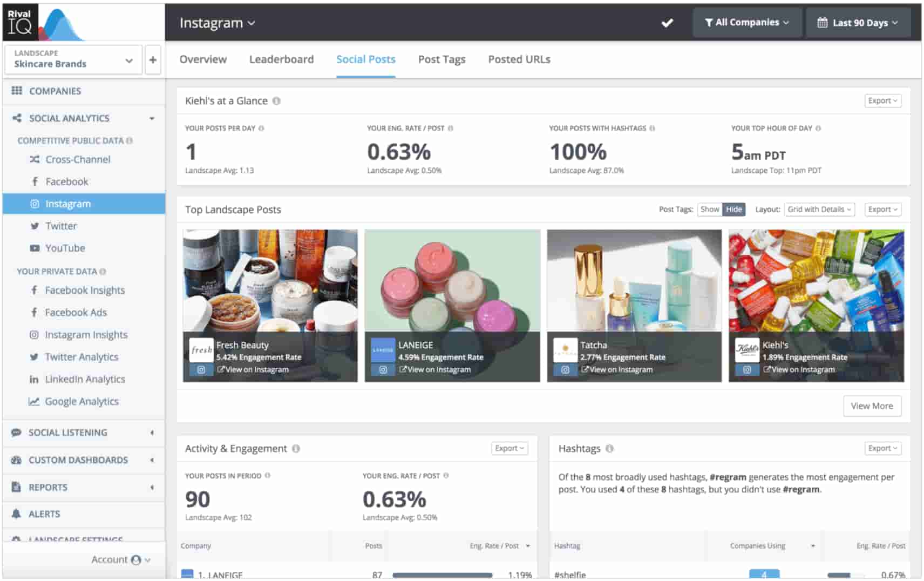924x581 pixels.
Task: Open LinkedIn Analytics
Action: [85, 379]
